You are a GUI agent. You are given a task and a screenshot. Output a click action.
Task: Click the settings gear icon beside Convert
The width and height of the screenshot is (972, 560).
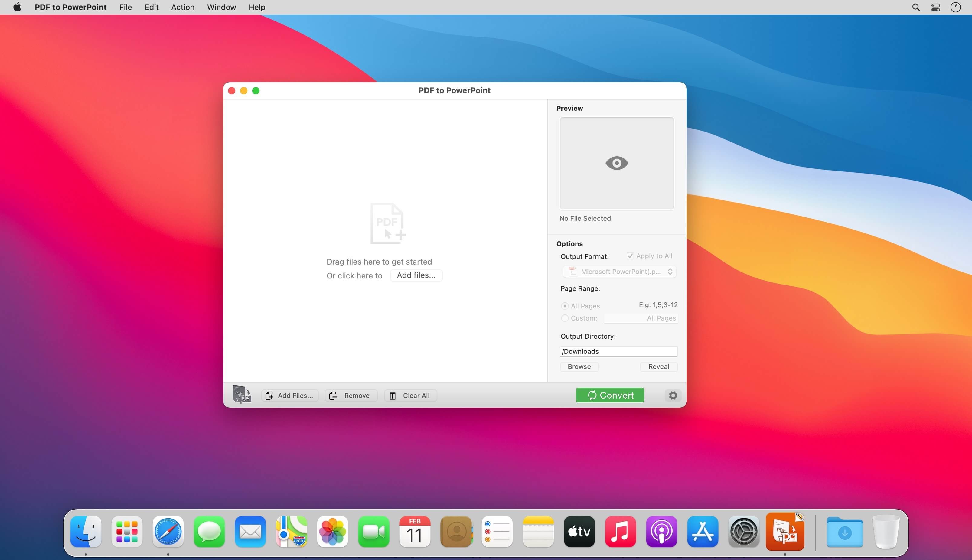click(673, 396)
